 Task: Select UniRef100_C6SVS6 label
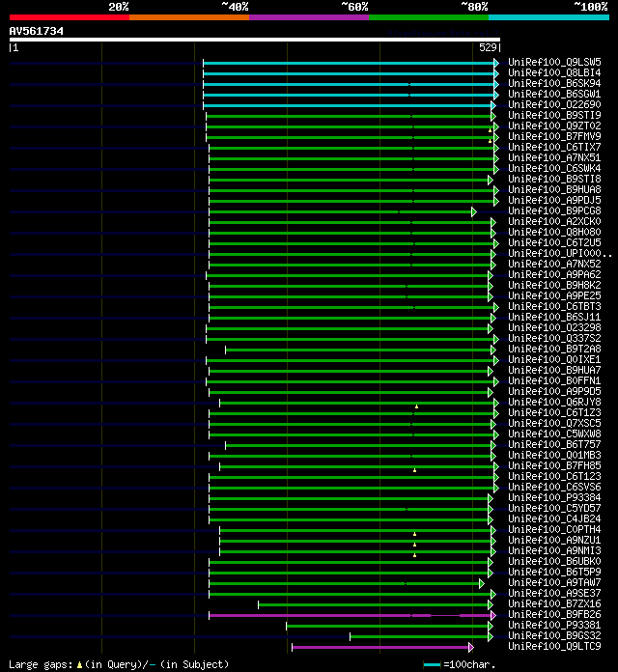554,487
